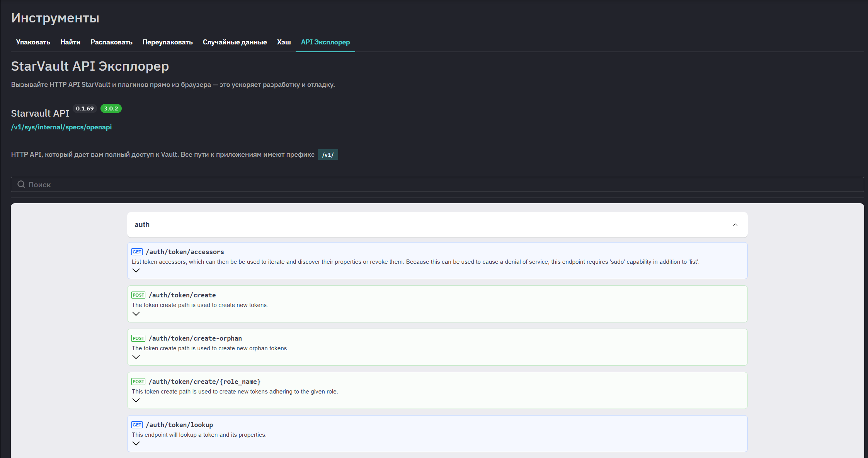Image resolution: width=868 pixels, height=458 pixels.
Task: Open the Хэш tab
Action: (x=284, y=42)
